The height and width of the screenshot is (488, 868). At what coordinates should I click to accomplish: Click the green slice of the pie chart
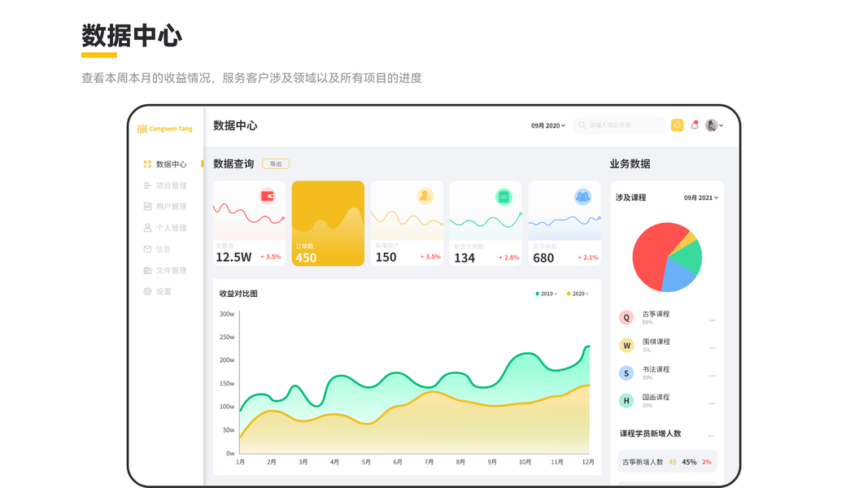[x=689, y=255]
